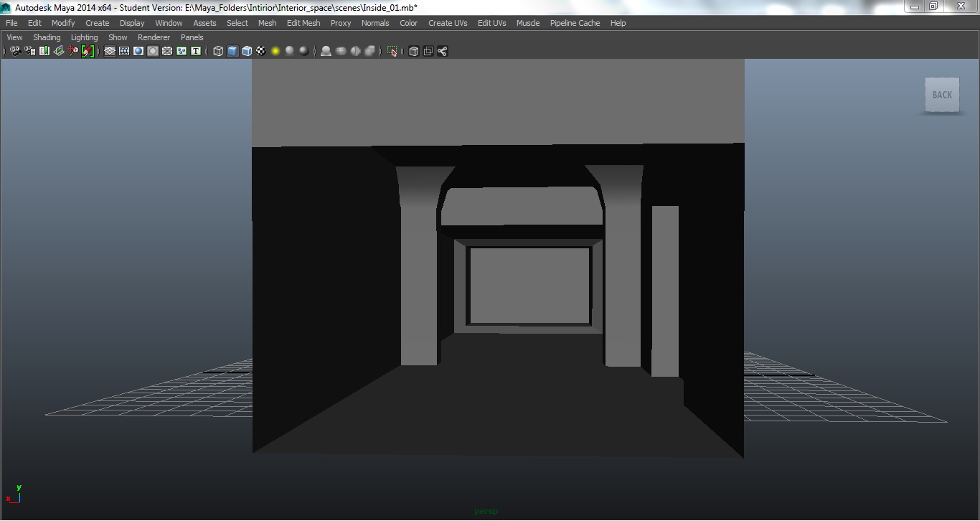Enable Smooth Shade All cube icon
The image size is (980, 521).
232,51
